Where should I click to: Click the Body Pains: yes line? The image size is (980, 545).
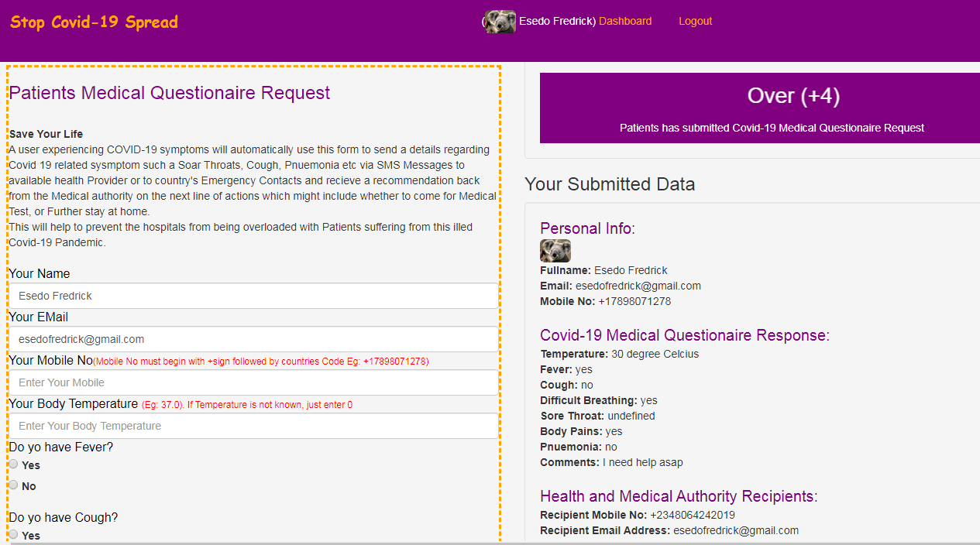pos(581,431)
